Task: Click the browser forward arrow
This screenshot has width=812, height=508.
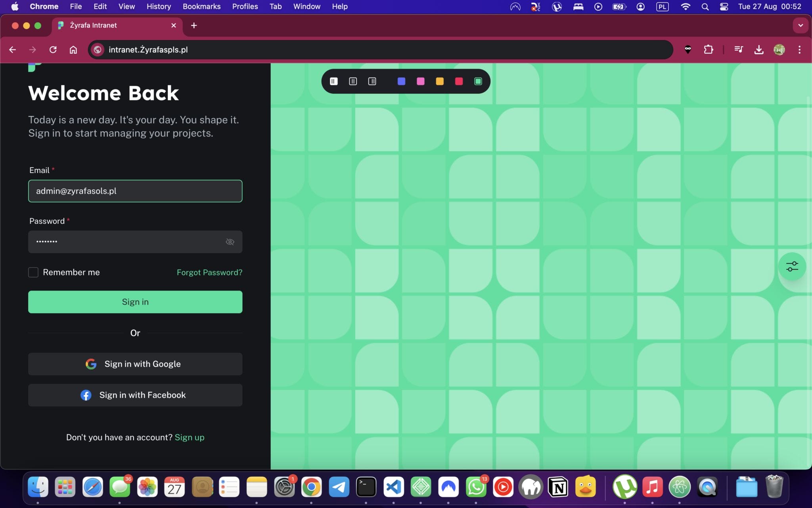Action: pos(33,50)
